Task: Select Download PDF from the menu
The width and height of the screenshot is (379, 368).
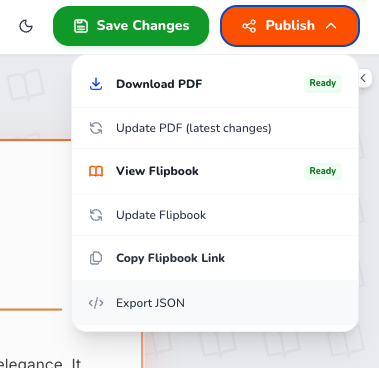Action: pyautogui.click(x=215, y=84)
